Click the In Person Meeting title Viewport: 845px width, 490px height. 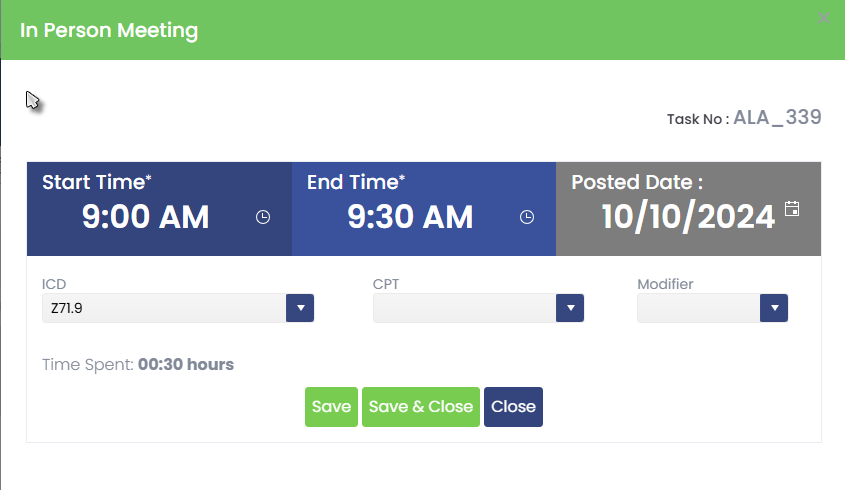109,31
